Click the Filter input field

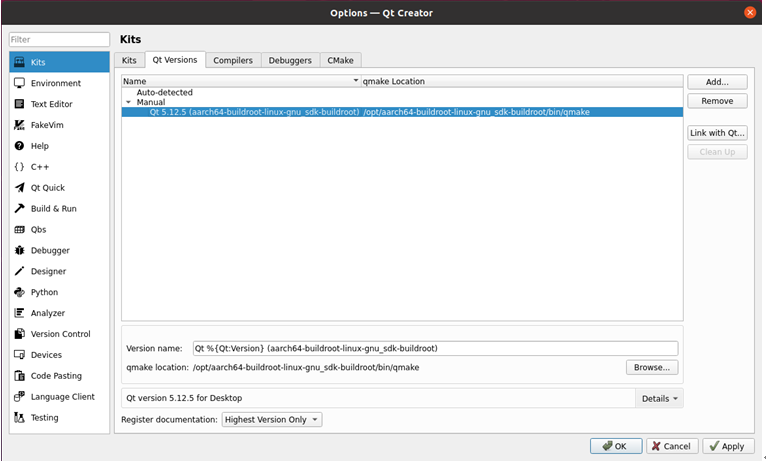pos(59,40)
